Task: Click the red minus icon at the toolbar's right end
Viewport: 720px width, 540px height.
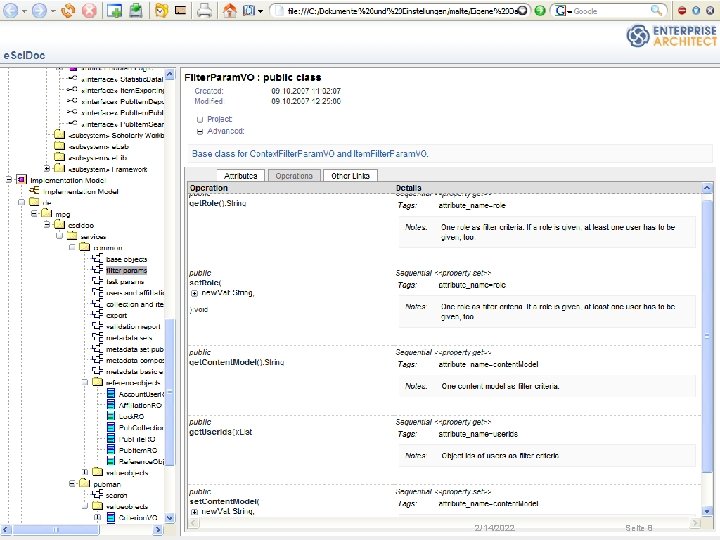Action: (682, 11)
